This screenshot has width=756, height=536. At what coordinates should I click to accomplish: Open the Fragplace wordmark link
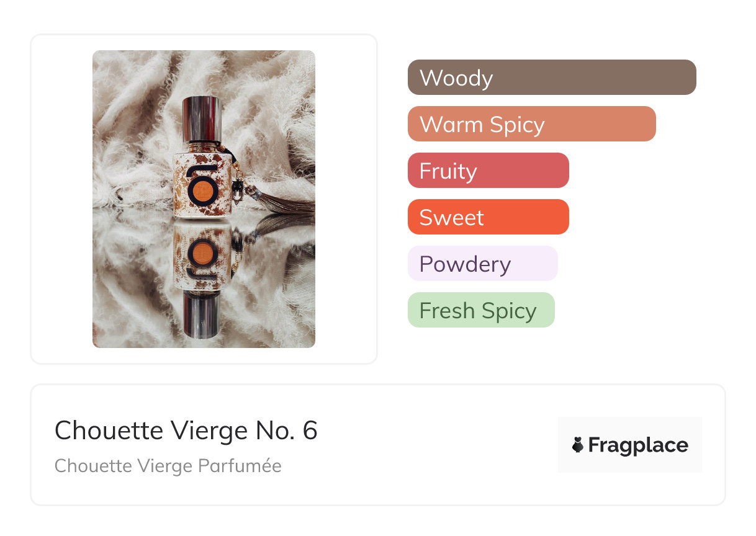coord(637,445)
